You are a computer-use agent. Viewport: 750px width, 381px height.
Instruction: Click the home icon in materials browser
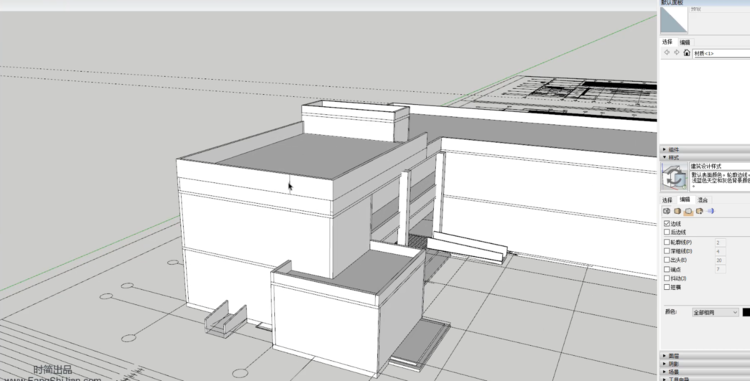687,53
